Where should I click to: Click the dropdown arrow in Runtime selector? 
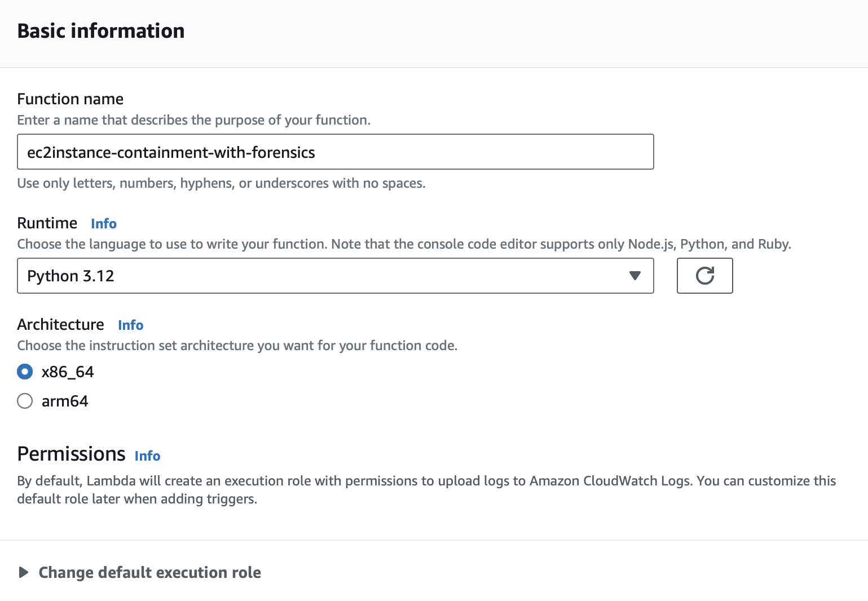(635, 276)
